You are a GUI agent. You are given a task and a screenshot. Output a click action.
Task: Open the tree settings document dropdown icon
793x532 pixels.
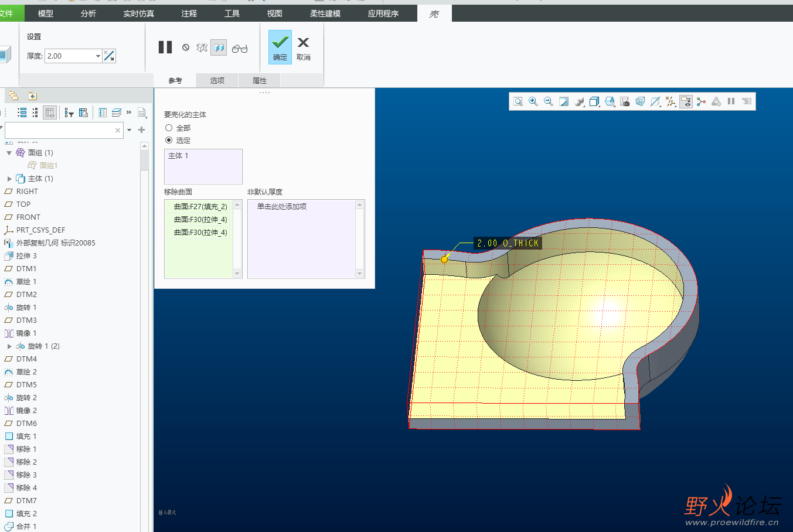coord(141,112)
